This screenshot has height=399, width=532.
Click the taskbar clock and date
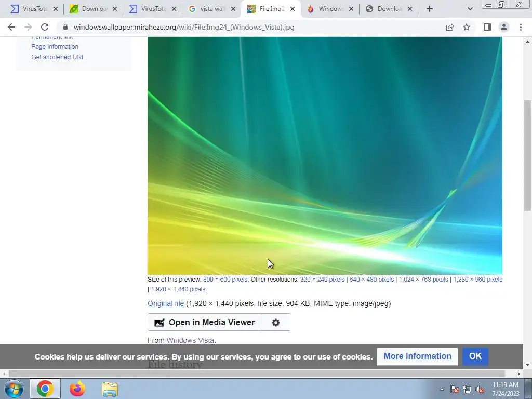[506, 389]
